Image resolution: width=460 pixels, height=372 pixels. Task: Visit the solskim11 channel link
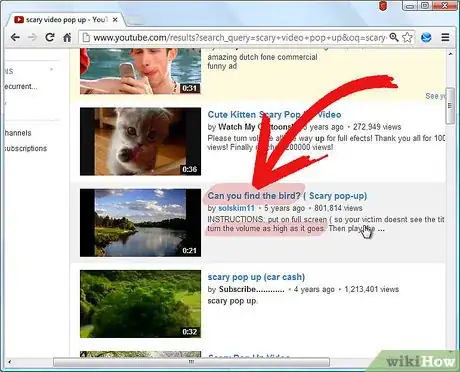tap(236, 208)
